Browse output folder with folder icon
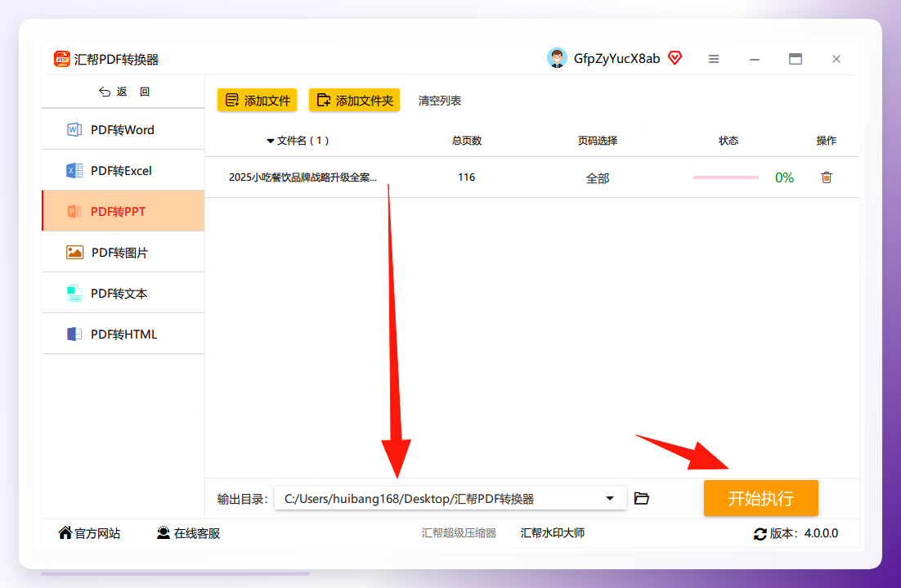This screenshot has width=901, height=588. (x=641, y=498)
